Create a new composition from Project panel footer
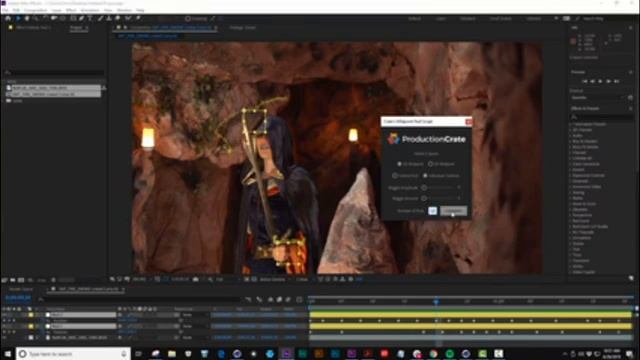The image size is (640, 360). pyautogui.click(x=21, y=280)
